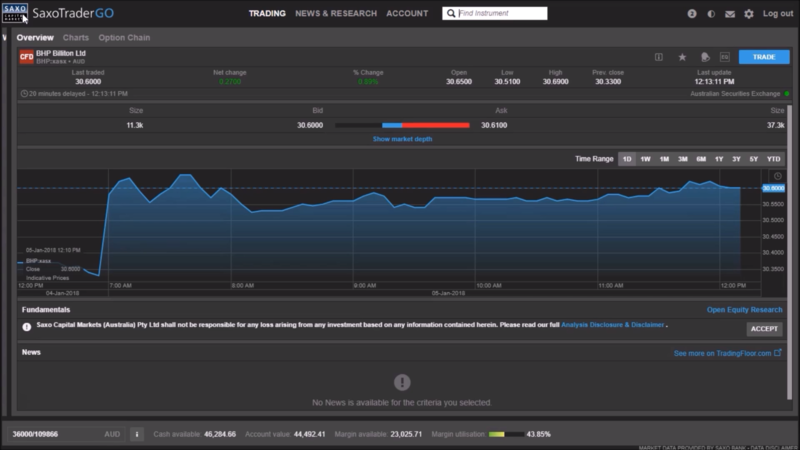Click the ask Size value 37.3k
This screenshot has width=800, height=450.
point(776,125)
